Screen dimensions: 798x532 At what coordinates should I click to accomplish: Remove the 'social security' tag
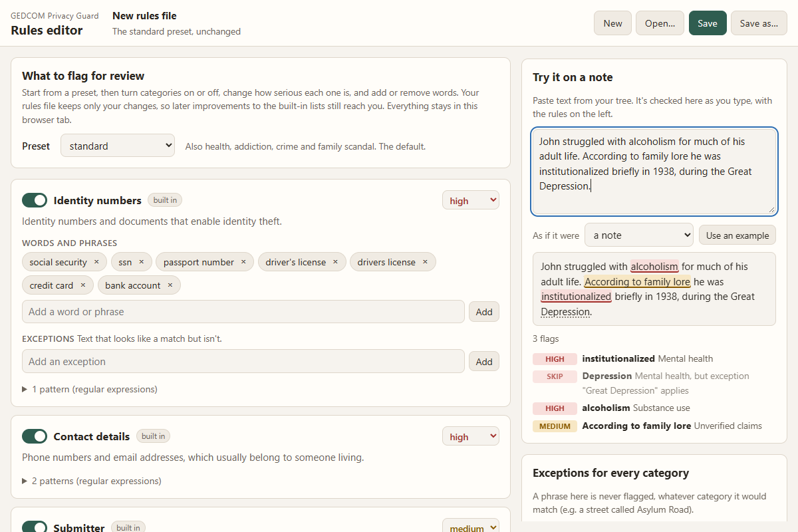[96, 262]
